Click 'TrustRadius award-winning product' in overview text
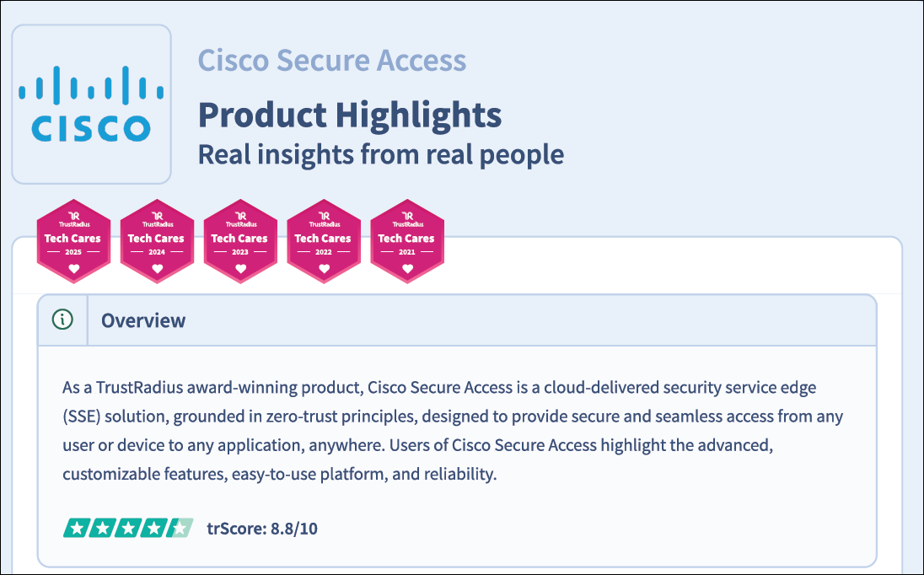This screenshot has width=924, height=575. 229,388
